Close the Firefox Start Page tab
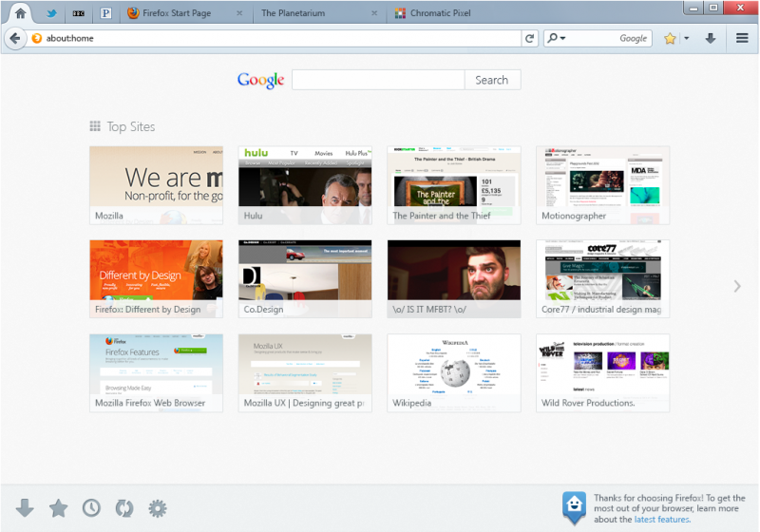This screenshot has height=532, width=760. pyautogui.click(x=239, y=13)
